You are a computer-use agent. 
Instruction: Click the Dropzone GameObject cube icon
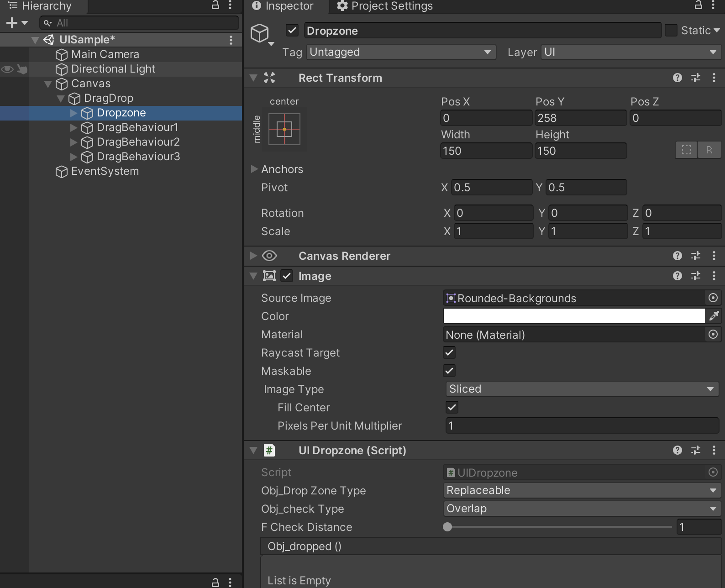(x=260, y=33)
